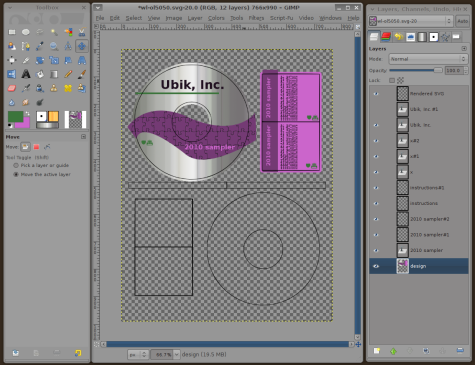Duplicate the current layer

point(426,351)
